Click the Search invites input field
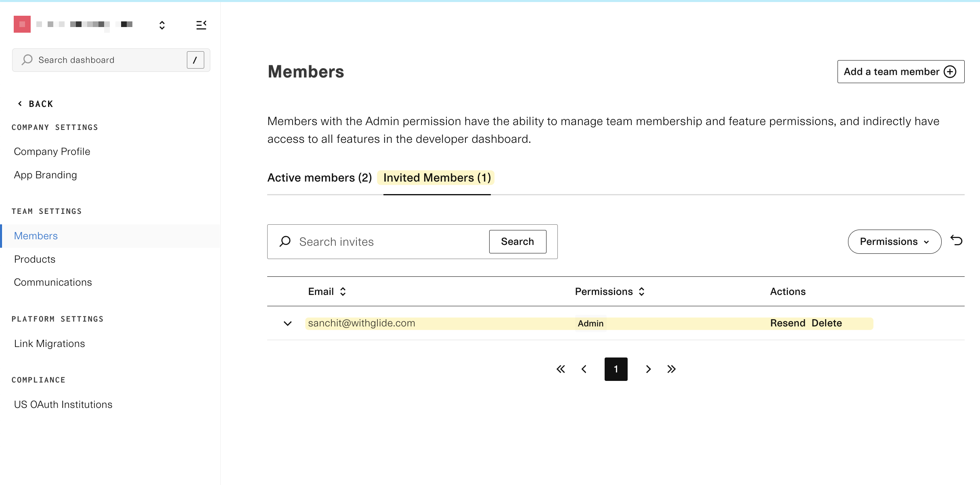The width and height of the screenshot is (980, 485). 387,242
